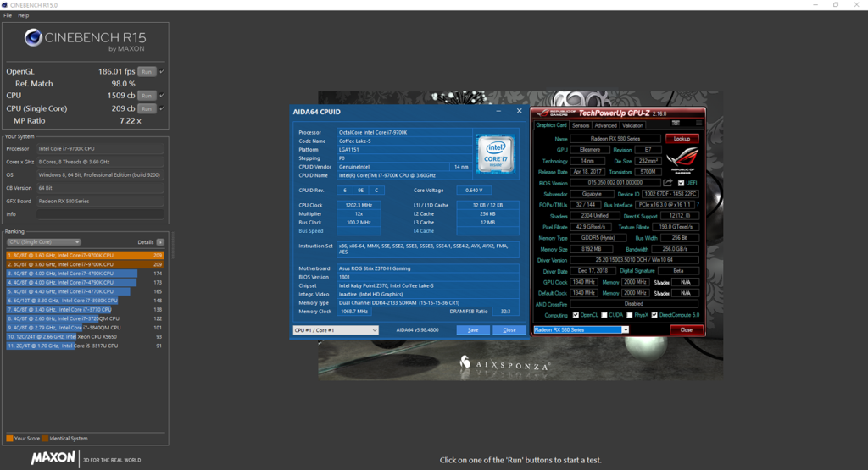The height and width of the screenshot is (470, 868).
Task: Click the AIDA64 Motherboard value Asus ROG Strix
Action: (427, 268)
